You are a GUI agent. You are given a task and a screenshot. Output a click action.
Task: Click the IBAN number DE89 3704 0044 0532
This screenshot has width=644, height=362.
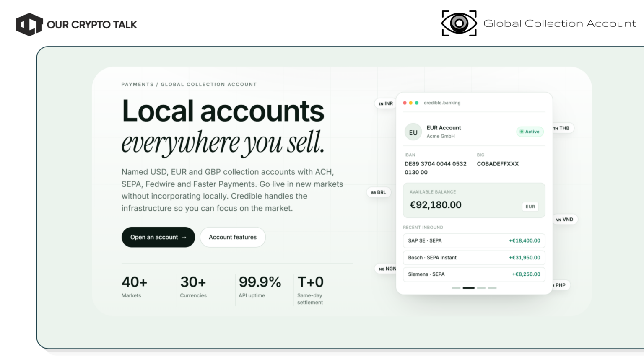coord(436,164)
